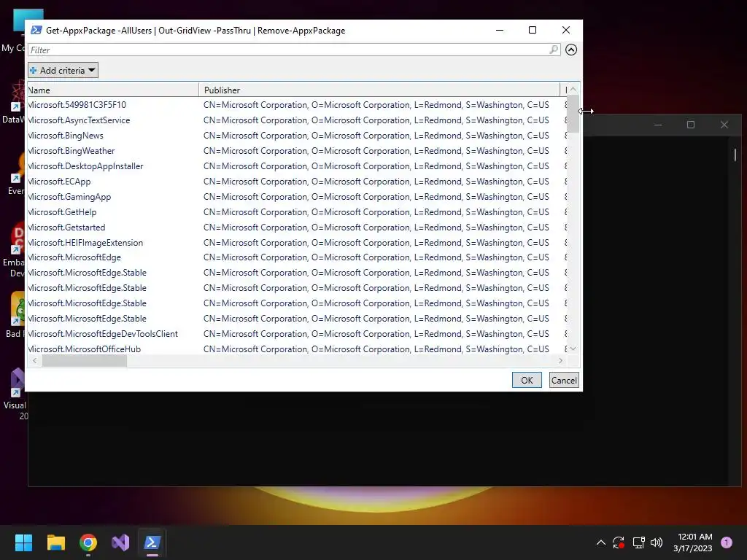
Task: Open the Windows Start menu
Action: point(23,542)
